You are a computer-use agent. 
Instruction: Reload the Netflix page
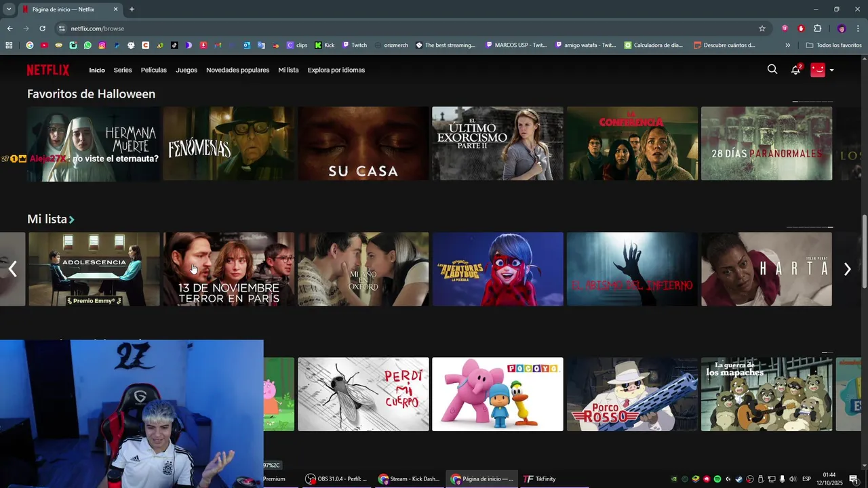[x=42, y=28]
